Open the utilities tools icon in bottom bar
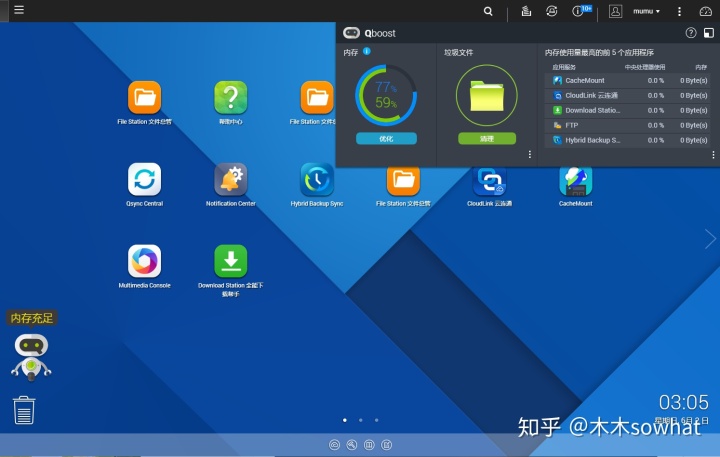The width and height of the screenshot is (720, 457). point(352,445)
